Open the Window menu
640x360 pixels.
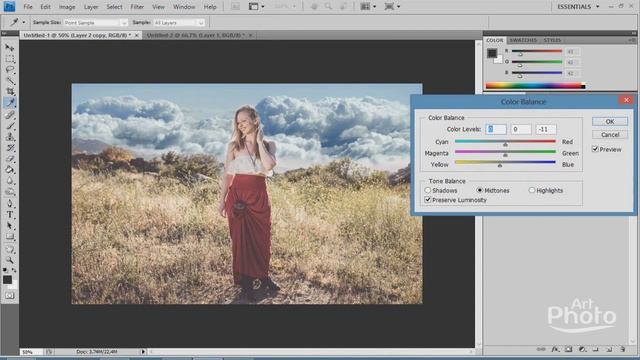tap(184, 7)
